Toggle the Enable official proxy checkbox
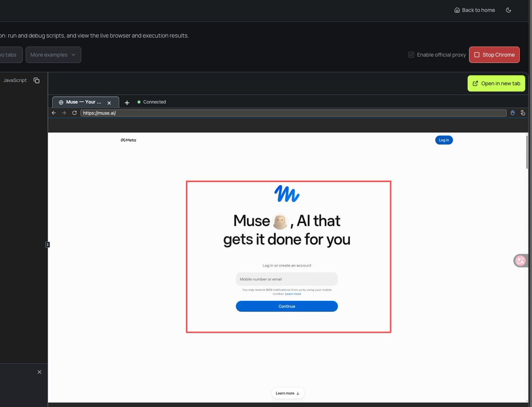Viewport: 532px width, 407px height. 411,55
